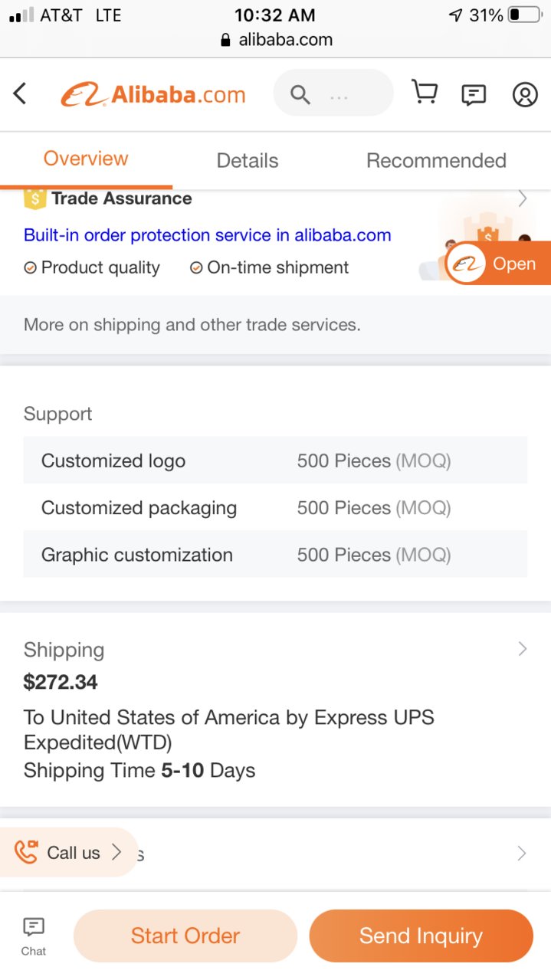Tap the back arrow icon
This screenshot has width=551, height=980.
coord(20,94)
